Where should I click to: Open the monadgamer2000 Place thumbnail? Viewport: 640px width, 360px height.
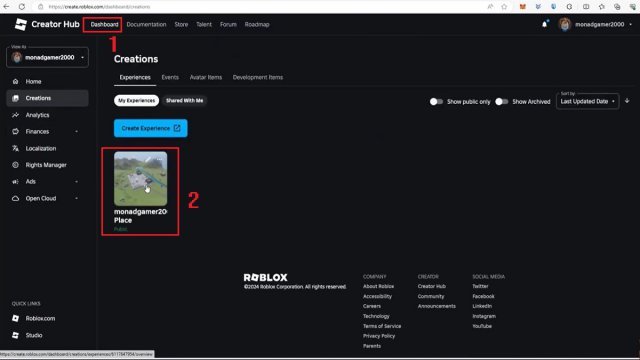click(x=140, y=179)
